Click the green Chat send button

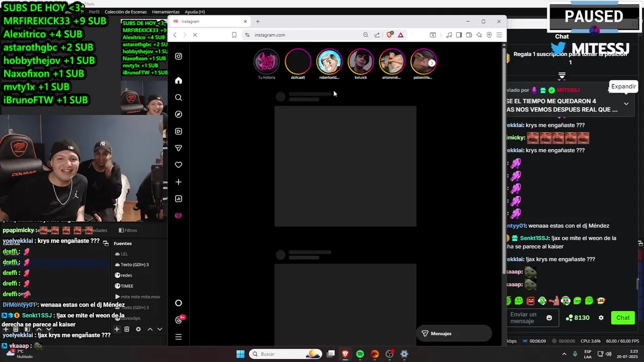point(623,318)
